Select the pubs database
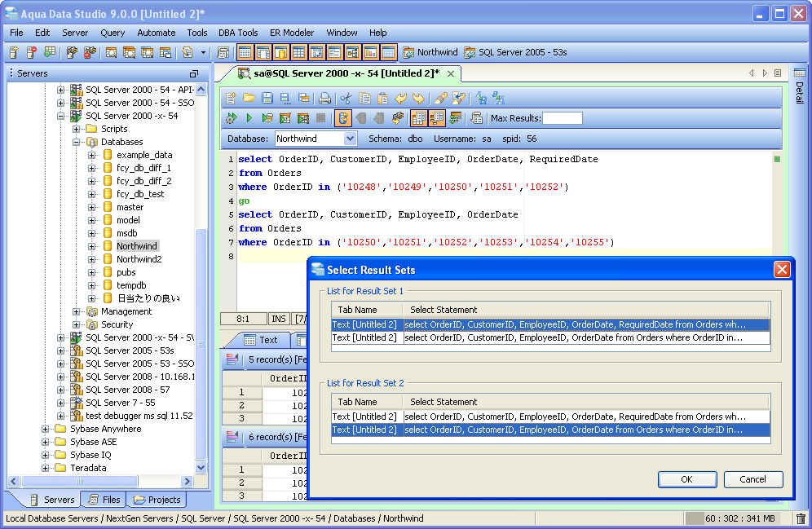The image size is (812, 529). pos(126,272)
